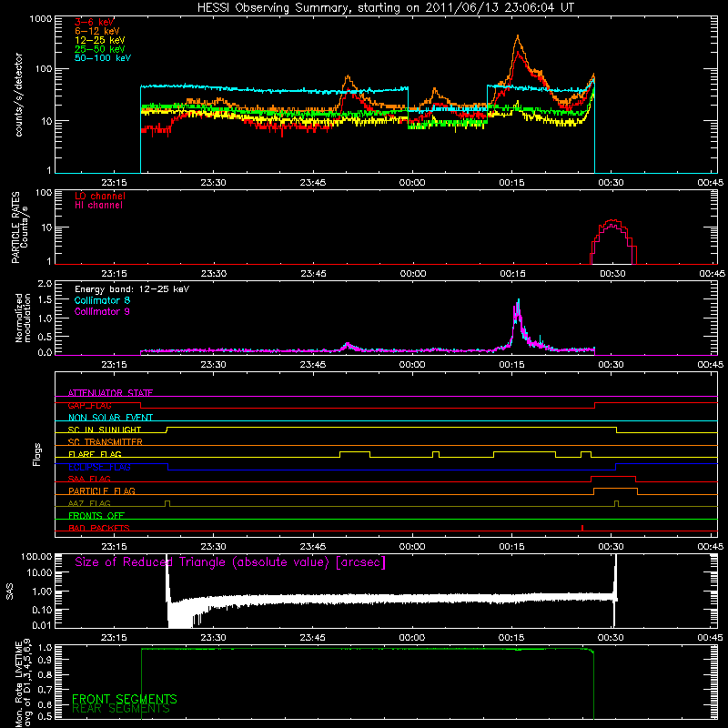
Task: Select the Collimator 8 legend entry
Action: click(x=102, y=300)
